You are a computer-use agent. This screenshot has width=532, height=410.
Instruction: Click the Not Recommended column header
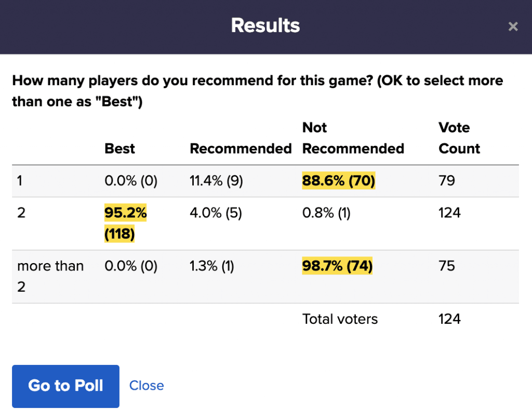point(353,139)
